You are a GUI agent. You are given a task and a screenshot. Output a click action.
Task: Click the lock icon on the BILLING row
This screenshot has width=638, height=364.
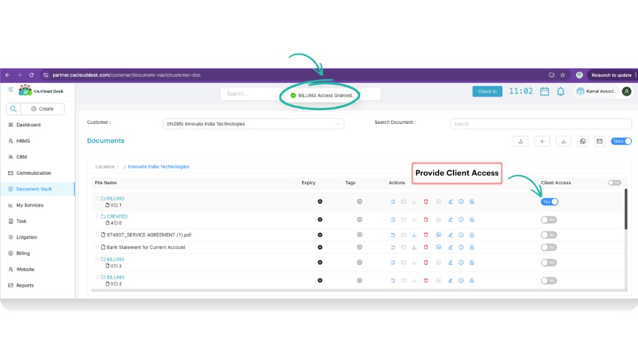pos(472,201)
